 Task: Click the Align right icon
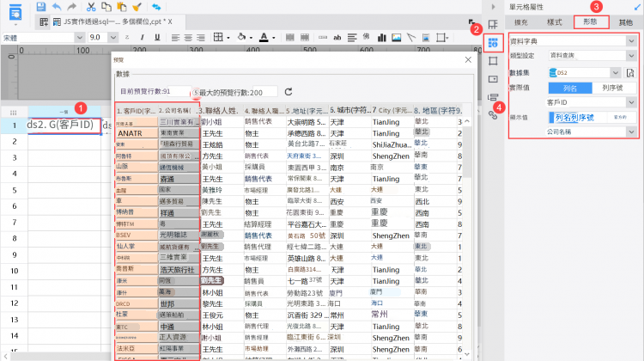(200, 38)
